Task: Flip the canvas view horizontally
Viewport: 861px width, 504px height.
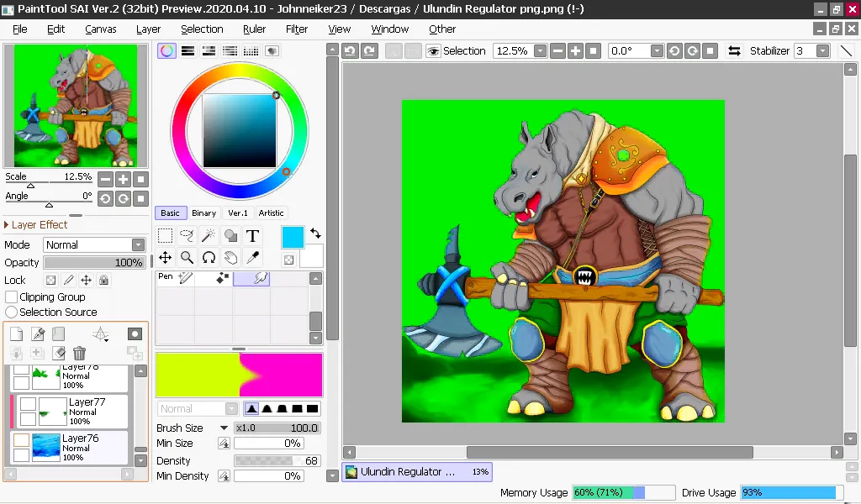Action: point(734,51)
